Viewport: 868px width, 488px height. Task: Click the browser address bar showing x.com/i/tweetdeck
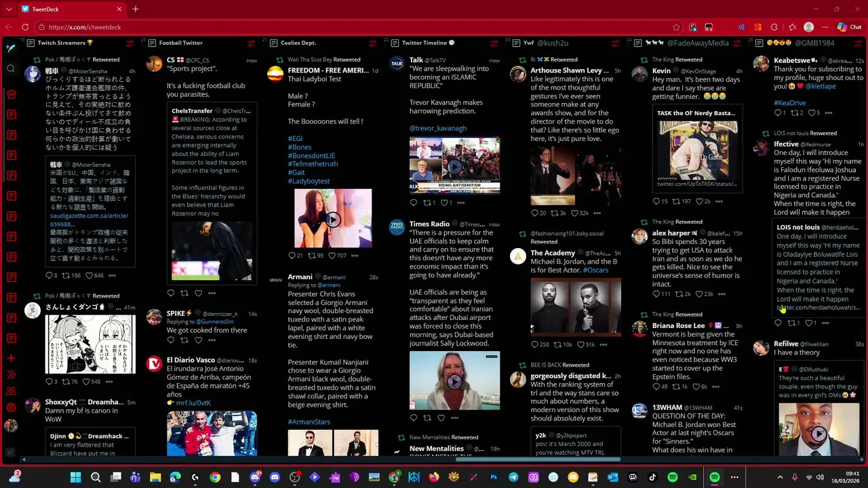353,27
